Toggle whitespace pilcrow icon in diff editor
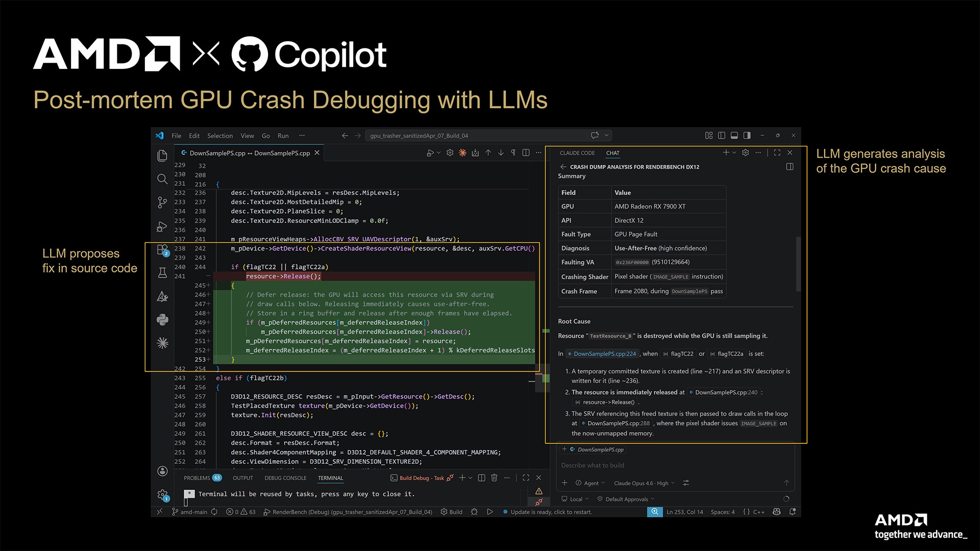Screen dimensions: 980x551 click(x=513, y=153)
